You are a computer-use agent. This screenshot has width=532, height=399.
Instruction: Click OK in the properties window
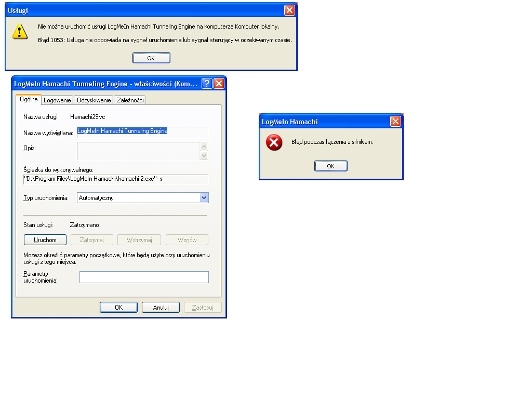(x=119, y=308)
